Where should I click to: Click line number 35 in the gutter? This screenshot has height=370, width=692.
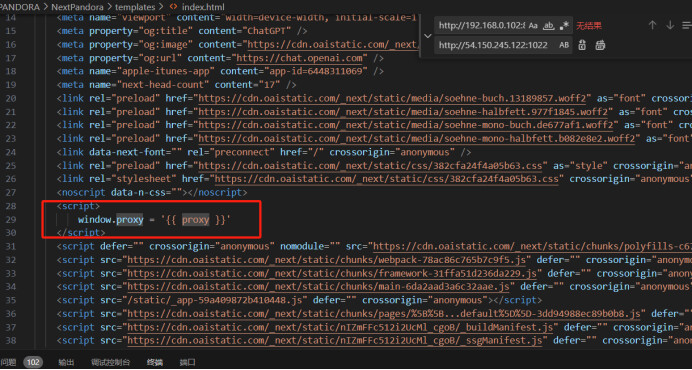pos(11,301)
